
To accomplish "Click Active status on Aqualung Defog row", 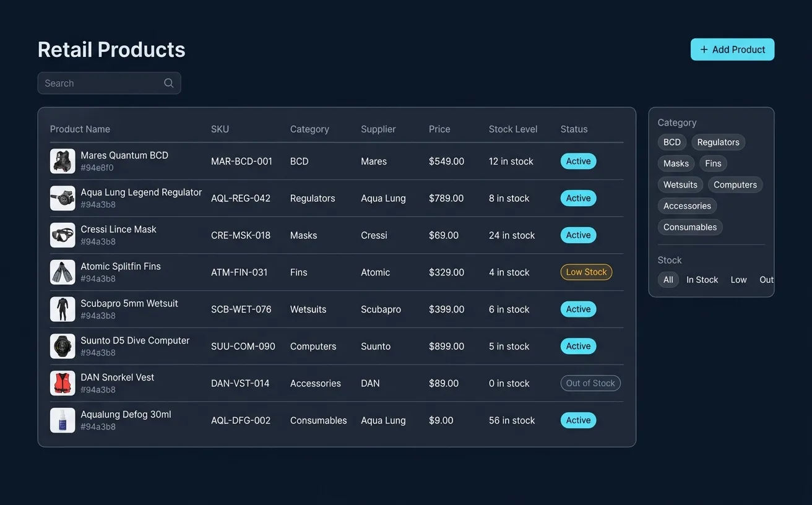I will click(x=578, y=420).
